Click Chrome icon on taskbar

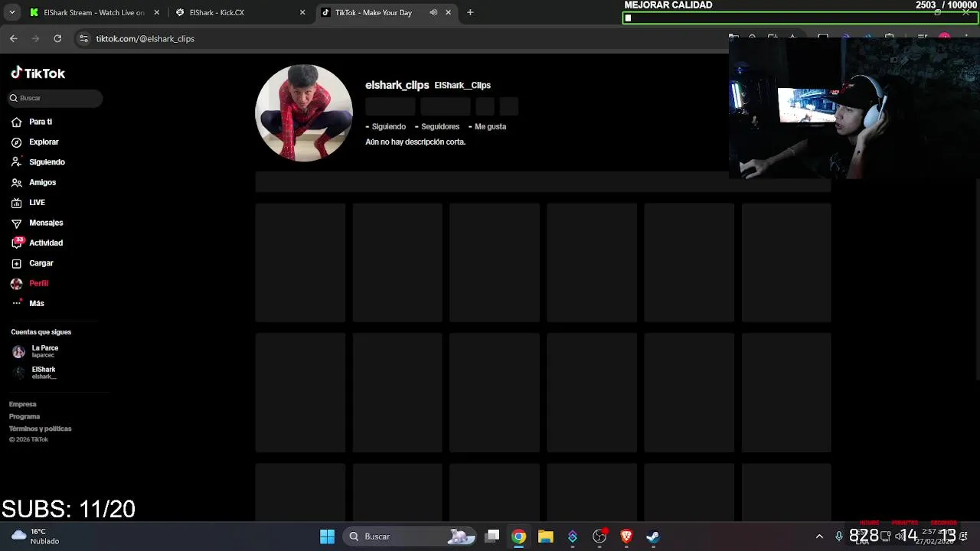pyautogui.click(x=519, y=536)
